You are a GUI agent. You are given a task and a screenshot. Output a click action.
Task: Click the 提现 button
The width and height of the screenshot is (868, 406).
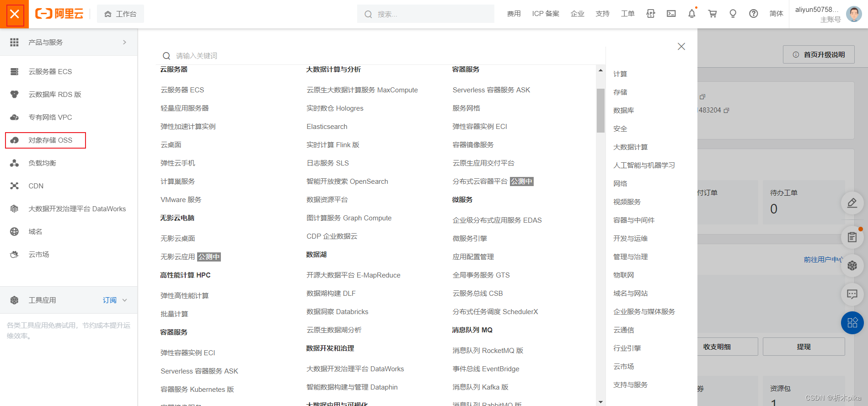tap(804, 347)
